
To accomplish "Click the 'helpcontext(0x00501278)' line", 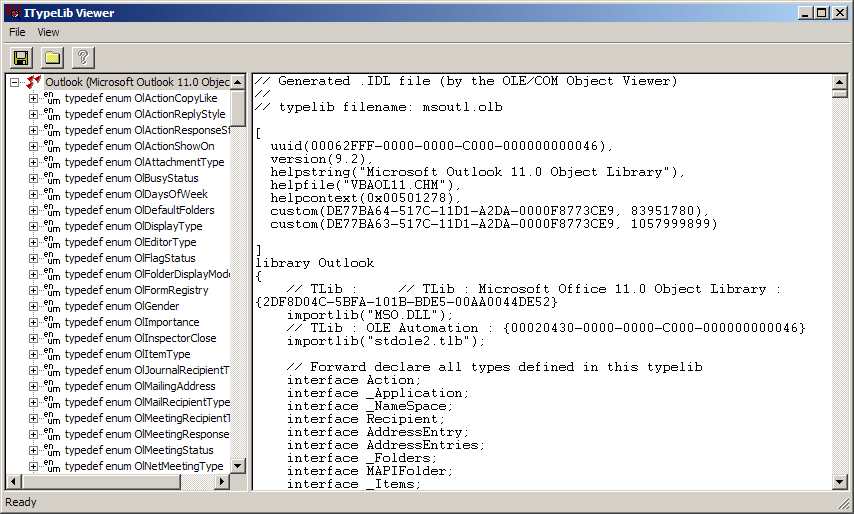I will [x=366, y=198].
